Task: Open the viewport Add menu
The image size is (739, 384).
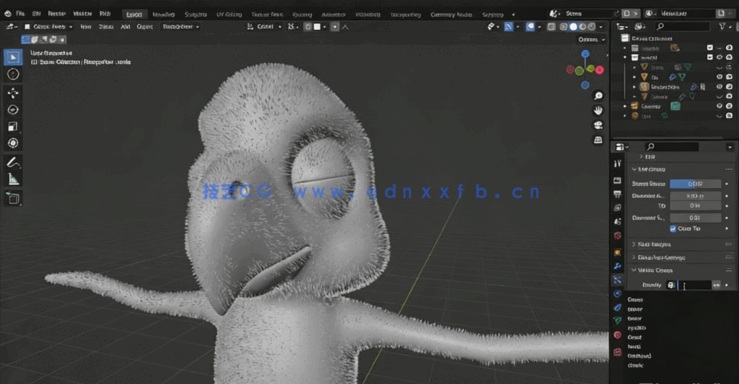Action: [125, 27]
